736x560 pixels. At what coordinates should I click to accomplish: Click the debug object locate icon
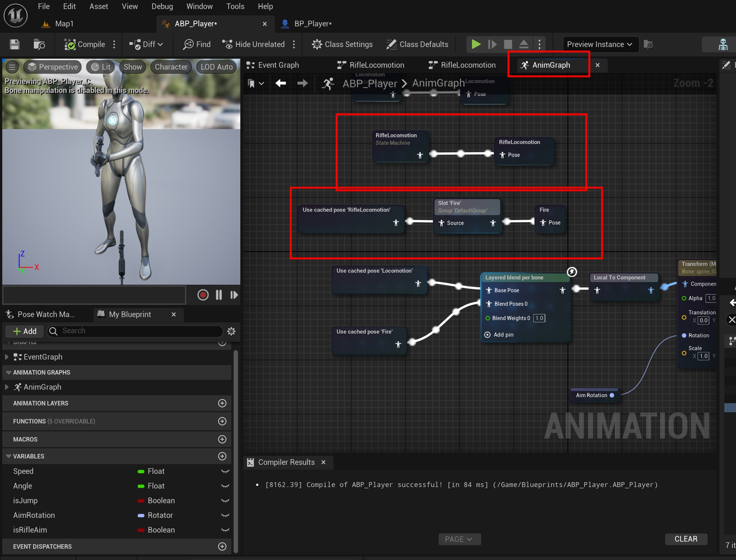[x=648, y=44]
